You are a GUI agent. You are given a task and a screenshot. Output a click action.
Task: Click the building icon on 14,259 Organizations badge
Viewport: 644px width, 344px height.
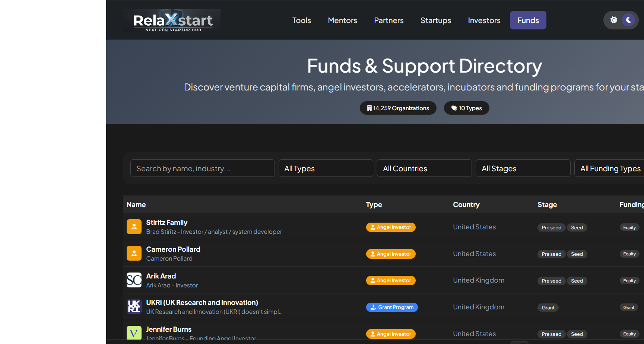[x=369, y=108]
